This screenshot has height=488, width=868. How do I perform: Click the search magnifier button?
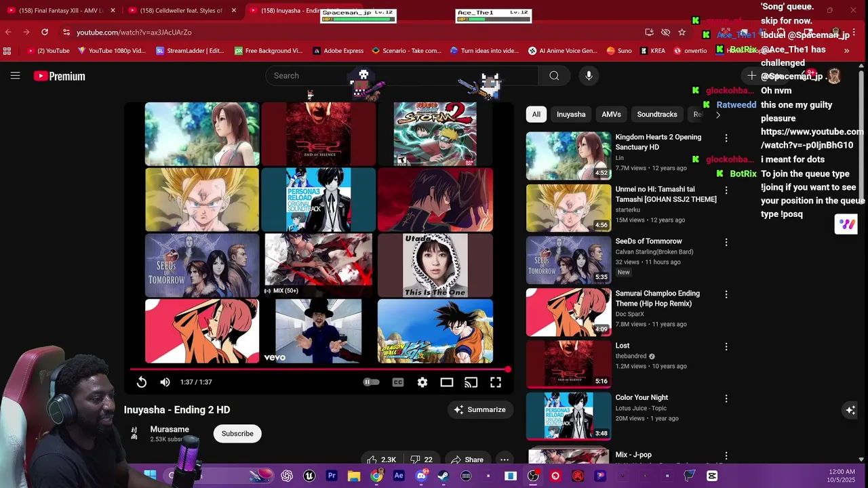[554, 76]
